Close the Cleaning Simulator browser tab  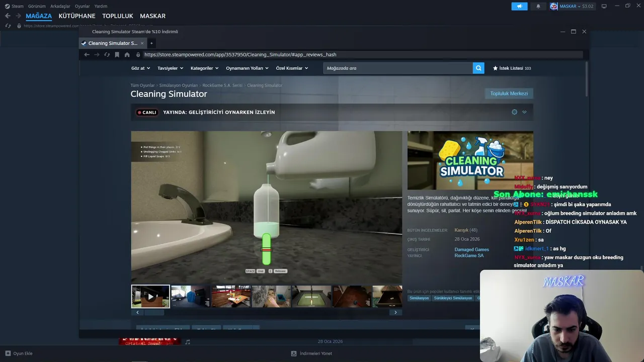coord(142,43)
